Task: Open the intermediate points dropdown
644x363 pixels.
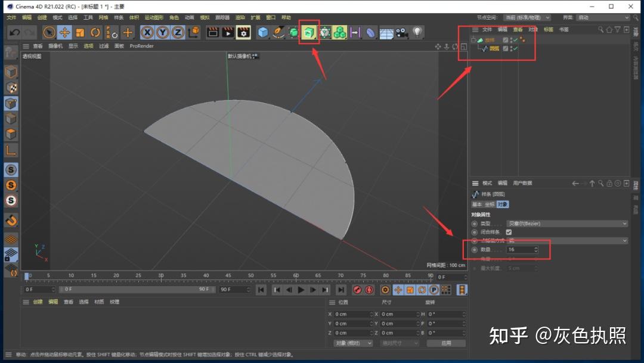Action: [x=567, y=240]
